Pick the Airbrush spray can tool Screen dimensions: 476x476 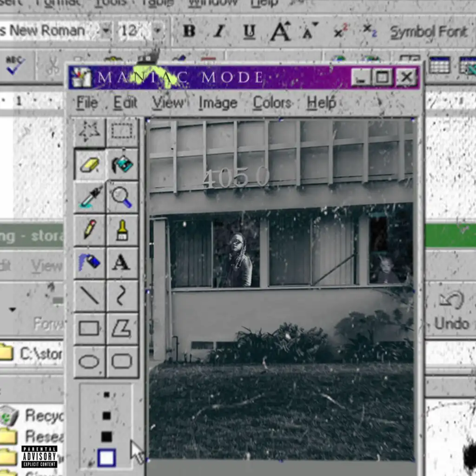coord(89,263)
